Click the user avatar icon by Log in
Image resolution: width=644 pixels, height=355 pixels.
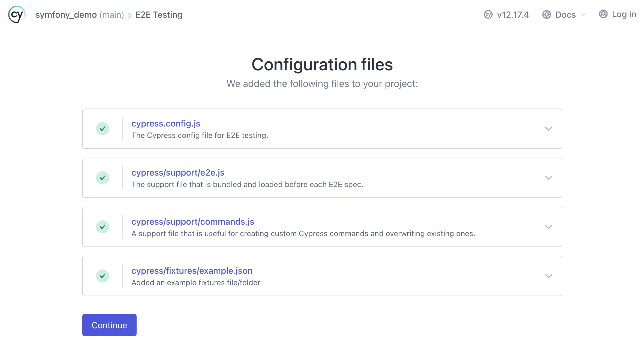click(603, 14)
